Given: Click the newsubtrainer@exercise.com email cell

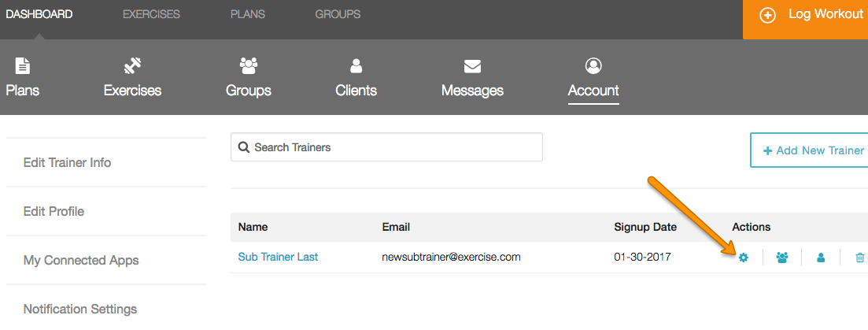Looking at the screenshot, I should coord(451,257).
